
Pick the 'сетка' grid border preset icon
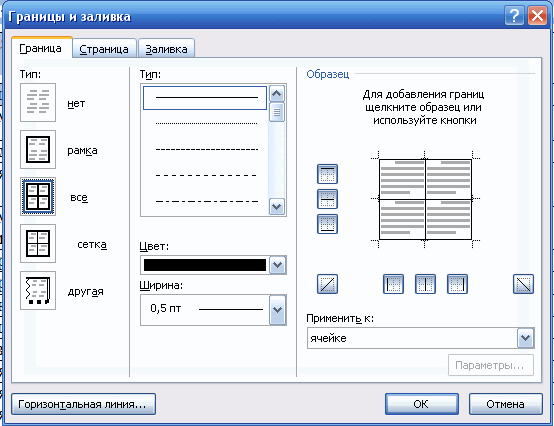point(38,244)
